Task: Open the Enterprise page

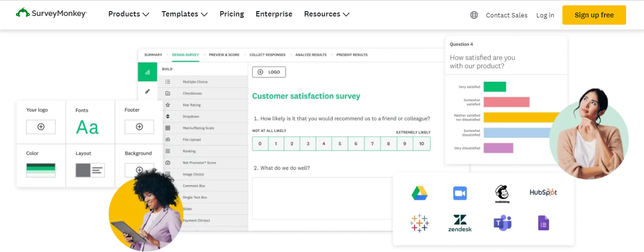Action: pos(274,14)
